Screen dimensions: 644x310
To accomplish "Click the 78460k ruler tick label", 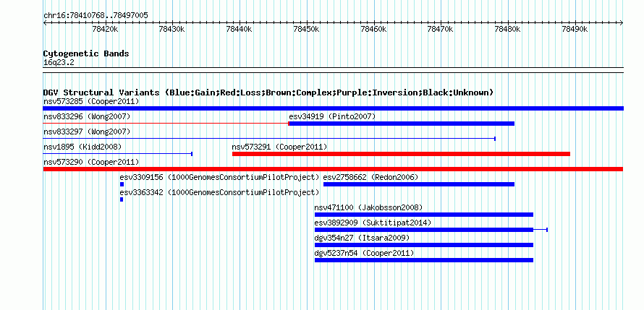I will [374, 29].
